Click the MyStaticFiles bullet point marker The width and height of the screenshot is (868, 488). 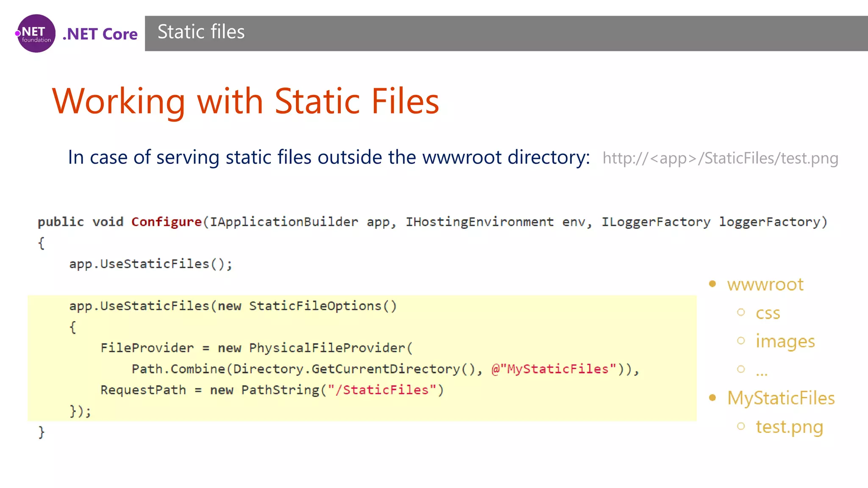(712, 397)
